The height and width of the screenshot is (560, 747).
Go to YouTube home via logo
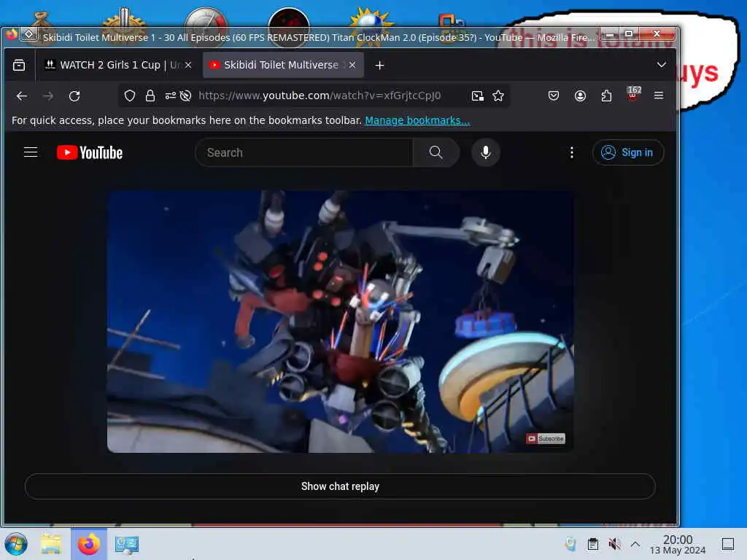[x=90, y=152]
